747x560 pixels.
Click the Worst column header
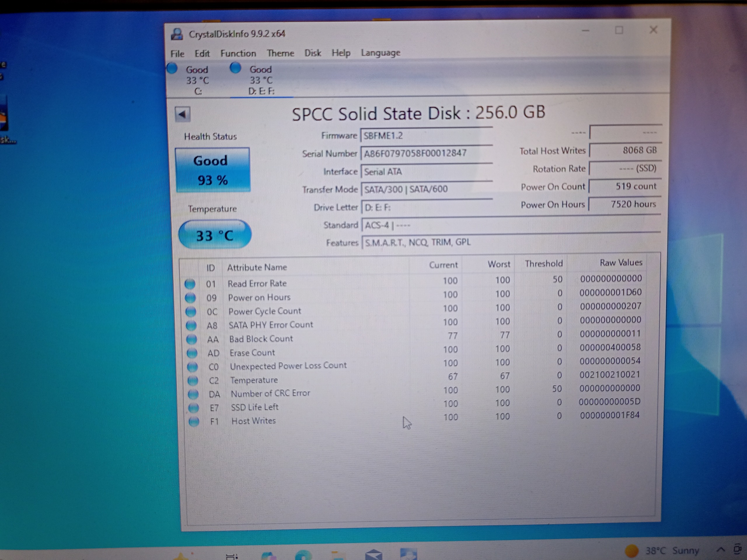point(499,264)
